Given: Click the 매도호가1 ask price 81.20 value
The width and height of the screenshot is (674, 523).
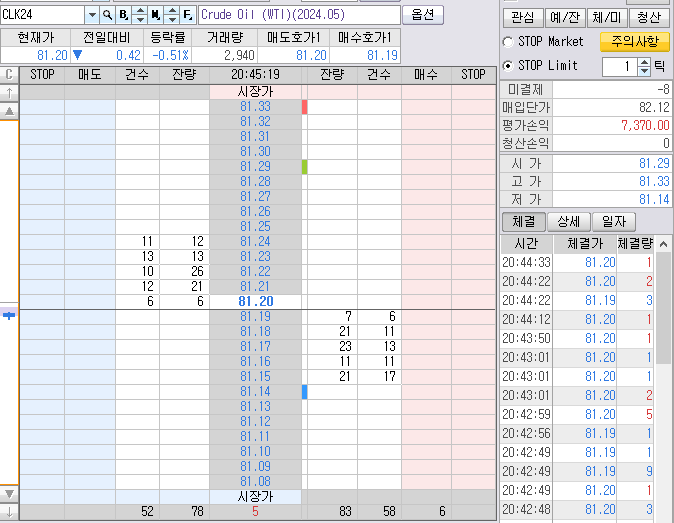Looking at the screenshot, I should coord(294,55).
